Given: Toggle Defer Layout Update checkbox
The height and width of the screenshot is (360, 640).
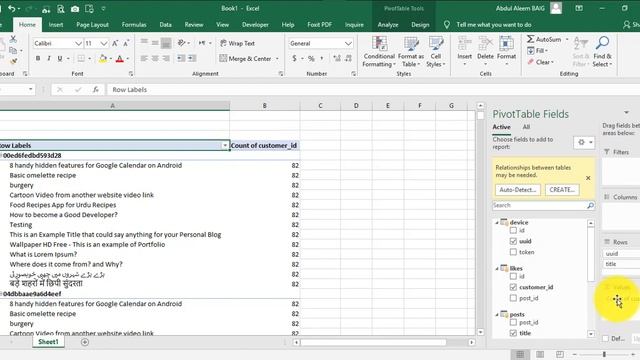Looking at the screenshot, I should pyautogui.click(x=606, y=339).
